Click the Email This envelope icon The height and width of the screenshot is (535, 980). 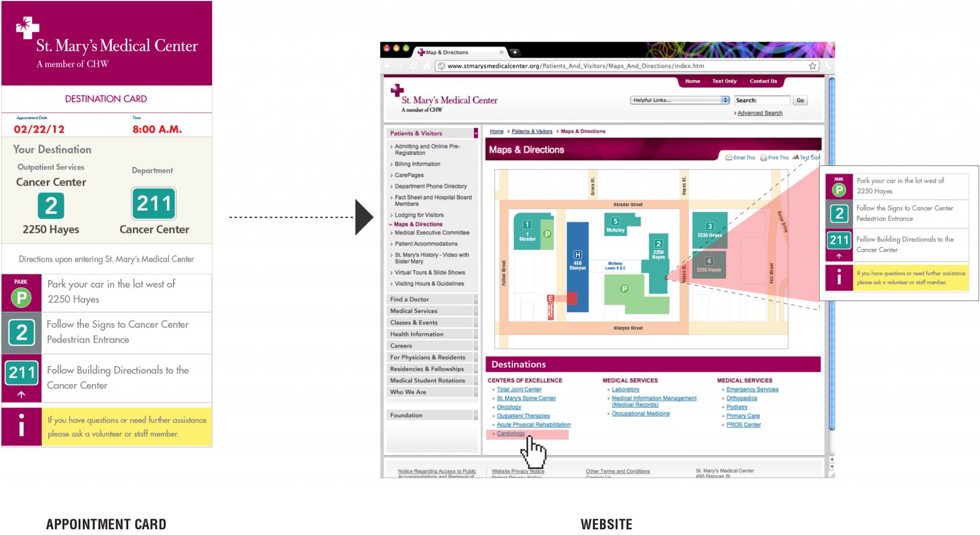click(x=728, y=157)
